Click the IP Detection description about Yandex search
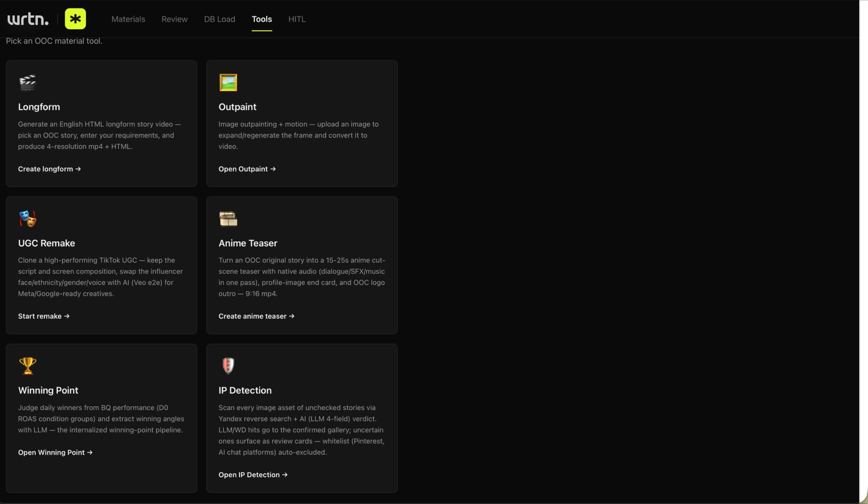Image resolution: width=868 pixels, height=504 pixels. click(302, 430)
